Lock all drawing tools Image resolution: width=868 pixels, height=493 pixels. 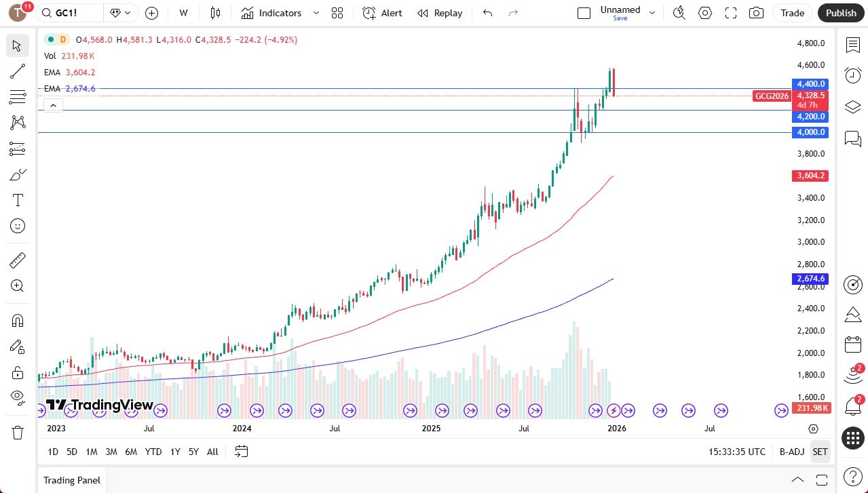tap(18, 372)
